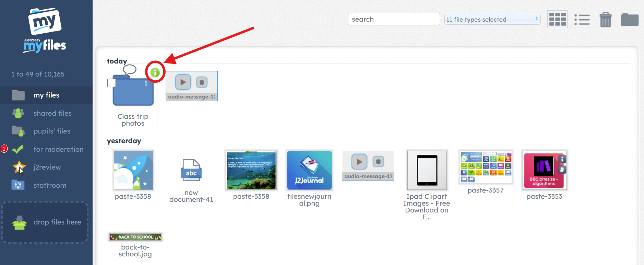
Task: Tick the checkbox on Class trip photos folder
Action: 111,83
